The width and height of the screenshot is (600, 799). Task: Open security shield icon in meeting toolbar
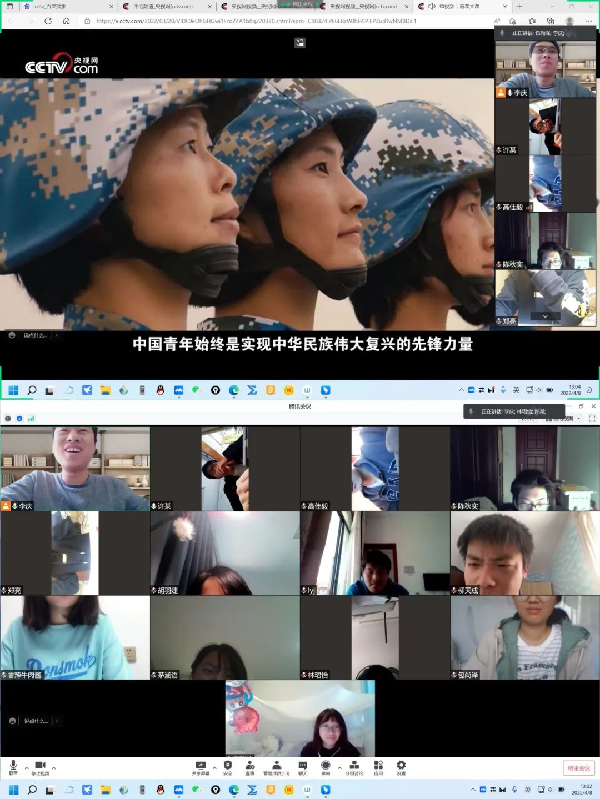pyautogui.click(x=227, y=767)
